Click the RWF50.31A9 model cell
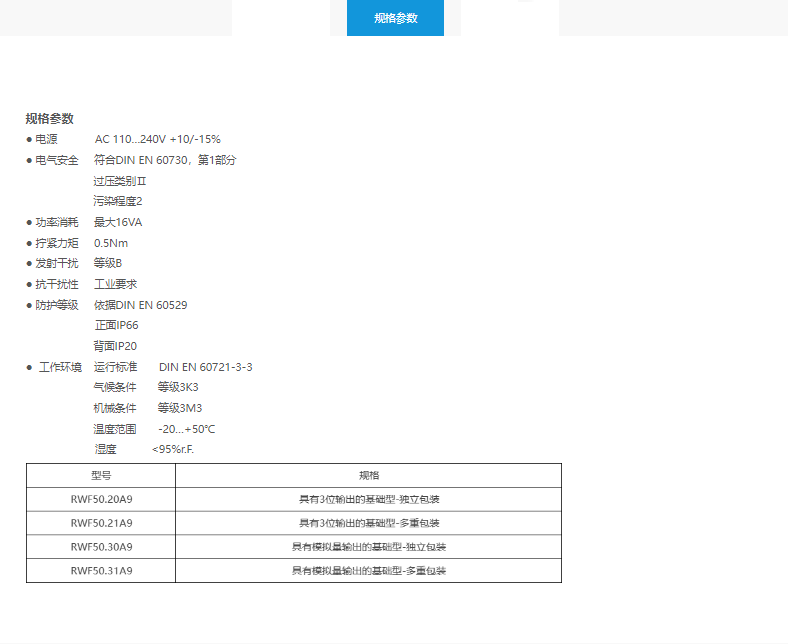Image resolution: width=788 pixels, height=644 pixels. (x=101, y=571)
